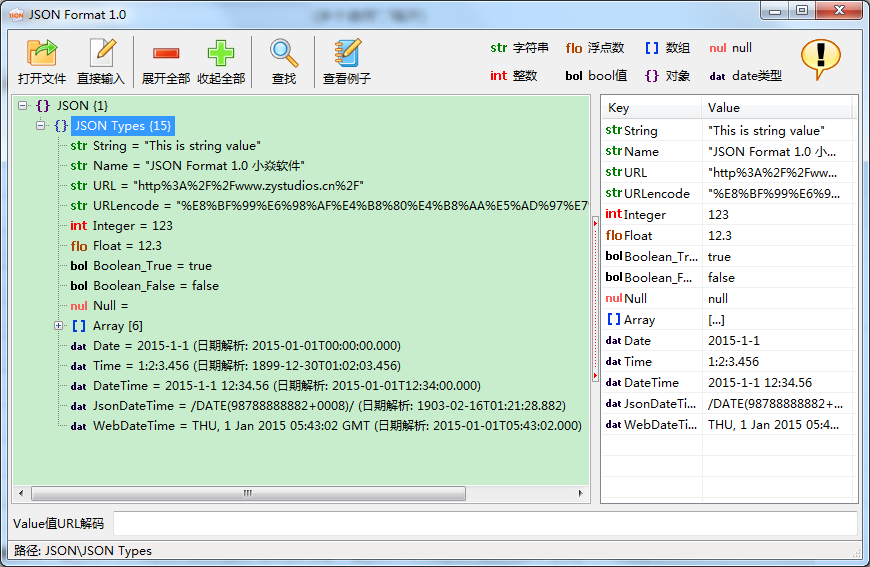The width and height of the screenshot is (870, 567).
Task: Click the yellow exclamation about icon
Action: [x=821, y=59]
